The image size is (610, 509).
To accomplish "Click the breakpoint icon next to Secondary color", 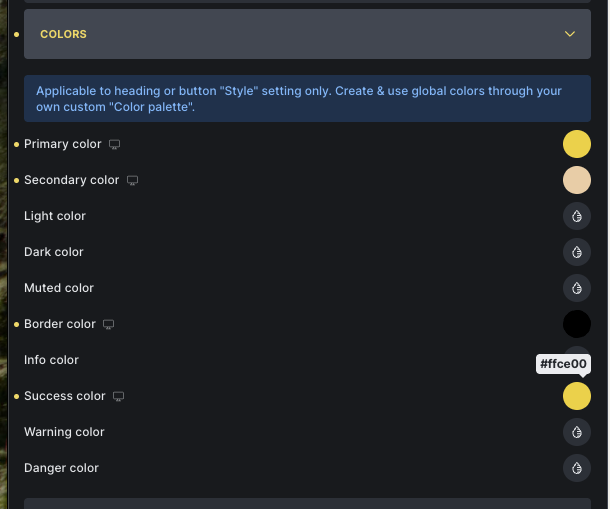I will point(132,181).
